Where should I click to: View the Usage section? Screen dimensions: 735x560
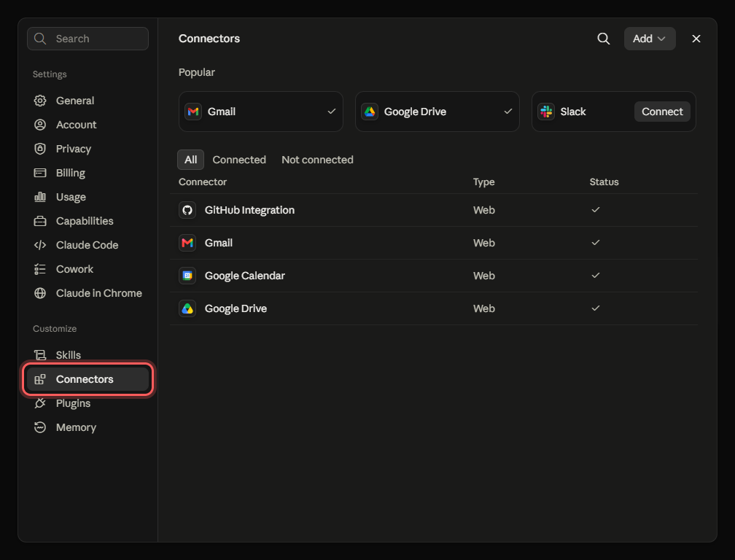coord(87,197)
